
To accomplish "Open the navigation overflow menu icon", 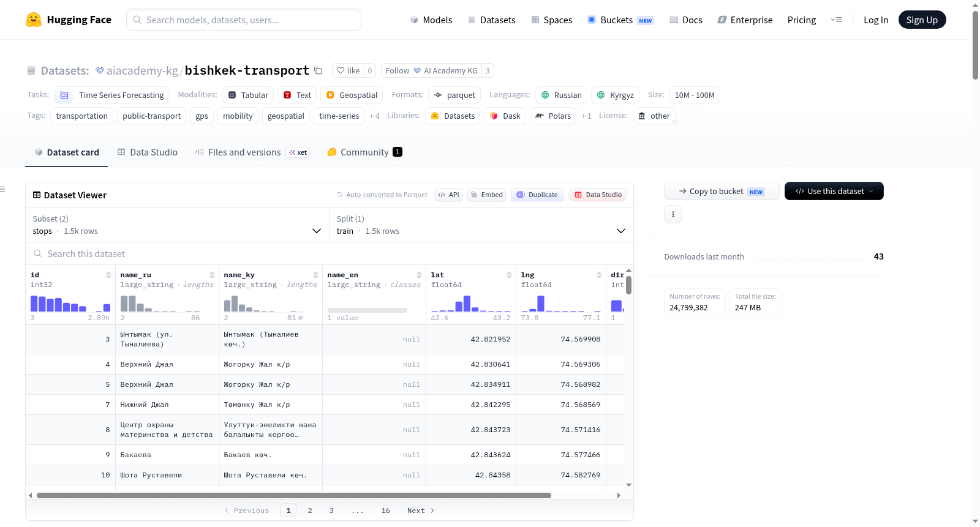I will click(x=836, y=20).
